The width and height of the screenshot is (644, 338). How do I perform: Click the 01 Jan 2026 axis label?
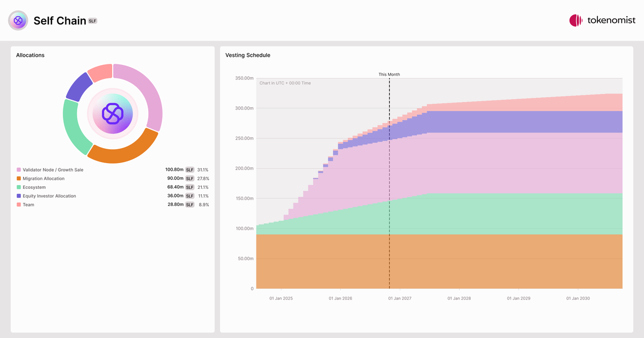coord(341,298)
